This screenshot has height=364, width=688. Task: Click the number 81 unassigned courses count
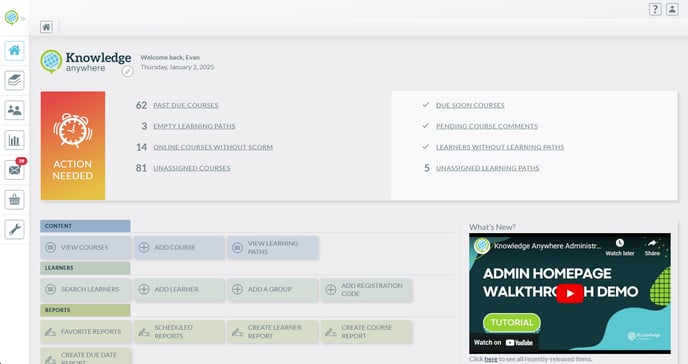click(141, 168)
